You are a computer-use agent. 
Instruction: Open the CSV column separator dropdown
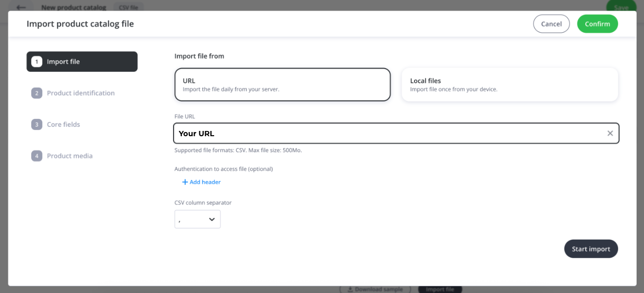(x=197, y=219)
